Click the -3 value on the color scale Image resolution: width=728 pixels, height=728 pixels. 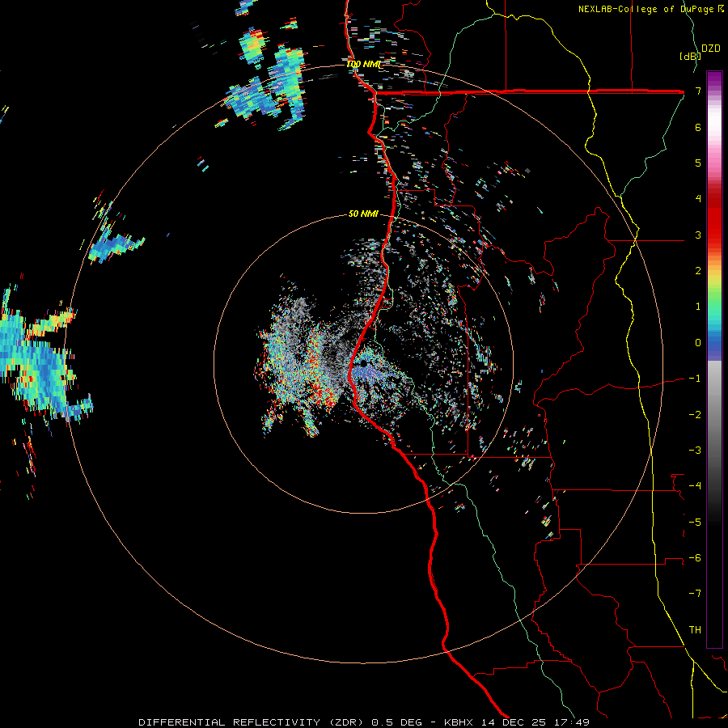tap(695, 451)
